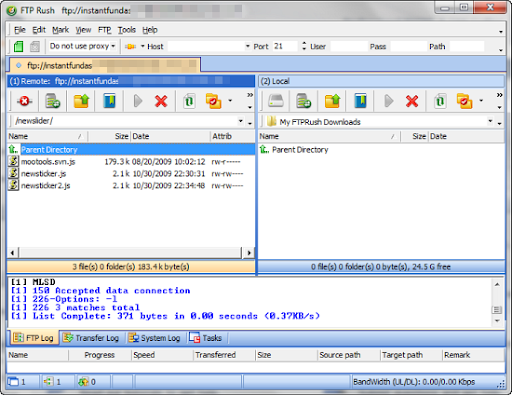Click the Remote pane transfer play arrow
The image size is (512, 395).
pyautogui.click(x=137, y=101)
